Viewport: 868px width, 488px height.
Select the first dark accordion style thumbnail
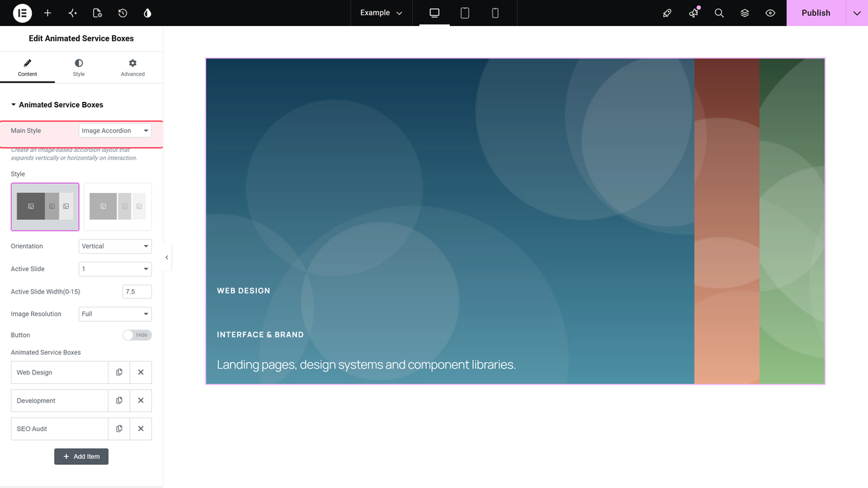pos(45,207)
